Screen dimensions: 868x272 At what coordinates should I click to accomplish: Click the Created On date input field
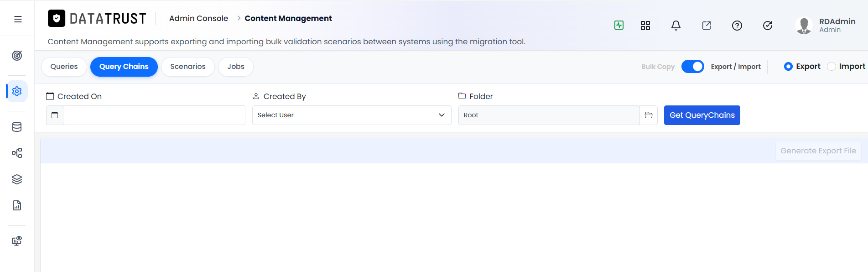154,115
